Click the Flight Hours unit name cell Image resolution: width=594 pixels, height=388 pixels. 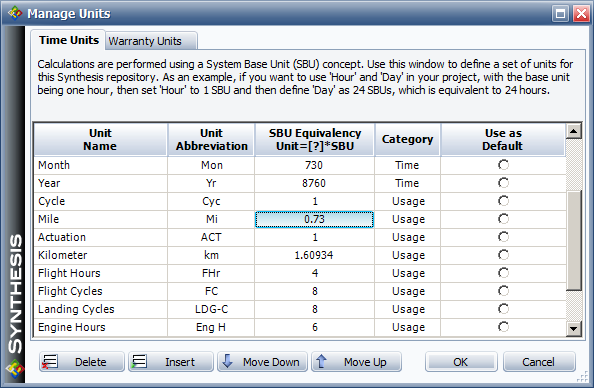click(x=100, y=273)
